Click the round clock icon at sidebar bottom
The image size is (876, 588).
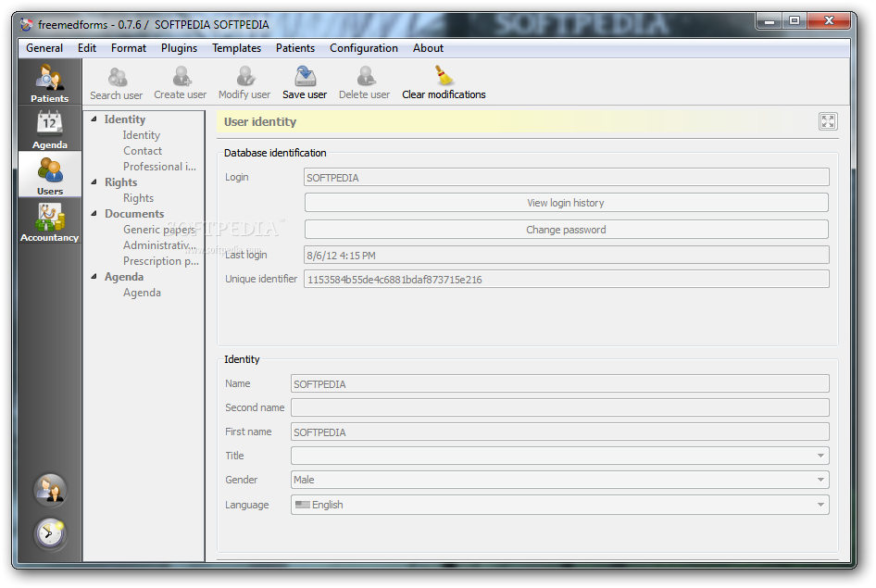tap(50, 533)
